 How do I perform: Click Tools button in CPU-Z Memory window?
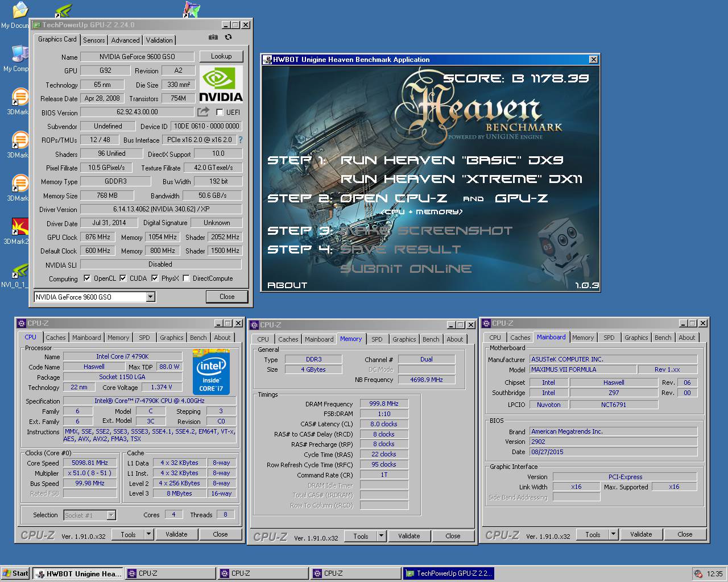click(361, 536)
